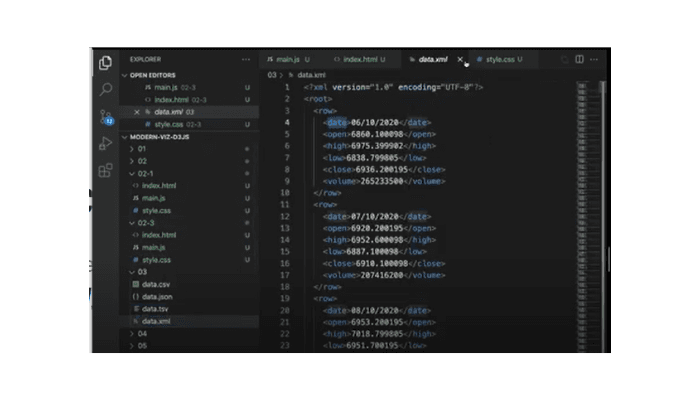Click the root tag on line 2

tap(318, 99)
